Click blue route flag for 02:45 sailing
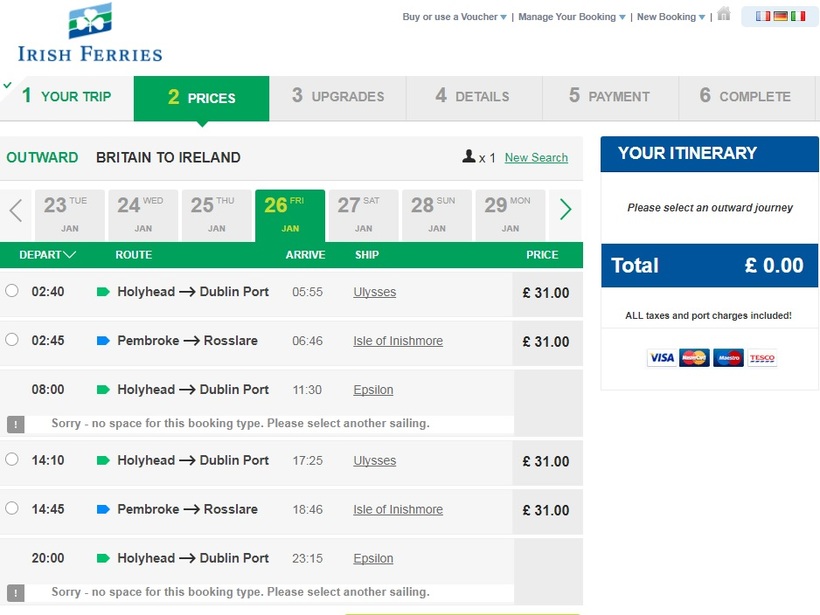This screenshot has height=615, width=820. coord(103,341)
